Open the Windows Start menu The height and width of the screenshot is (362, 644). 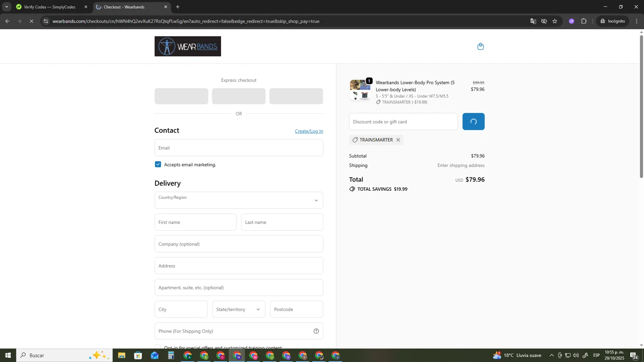click(x=8, y=355)
